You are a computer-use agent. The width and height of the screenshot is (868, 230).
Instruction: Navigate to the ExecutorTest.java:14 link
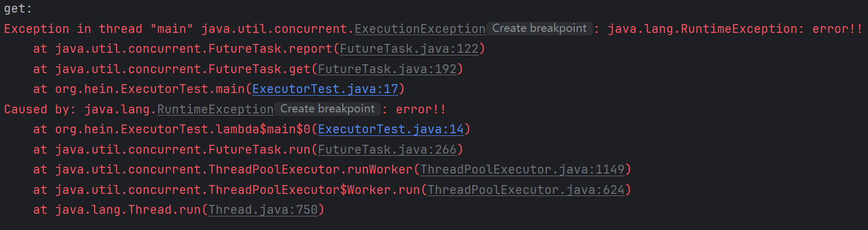tap(391, 129)
